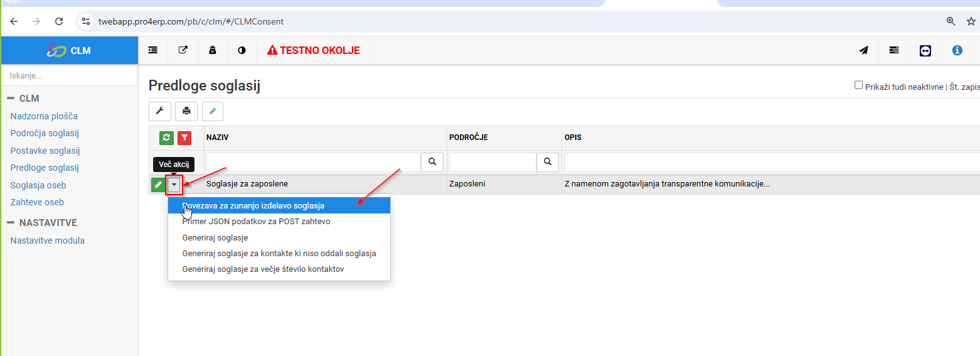This screenshot has height=356, width=980.
Task: Select Primer JSON podatkov za POST zahtevo
Action: pyautogui.click(x=279, y=222)
